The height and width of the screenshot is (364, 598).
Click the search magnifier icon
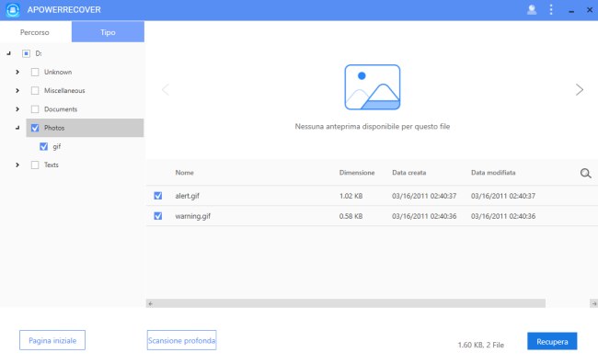pyautogui.click(x=585, y=174)
